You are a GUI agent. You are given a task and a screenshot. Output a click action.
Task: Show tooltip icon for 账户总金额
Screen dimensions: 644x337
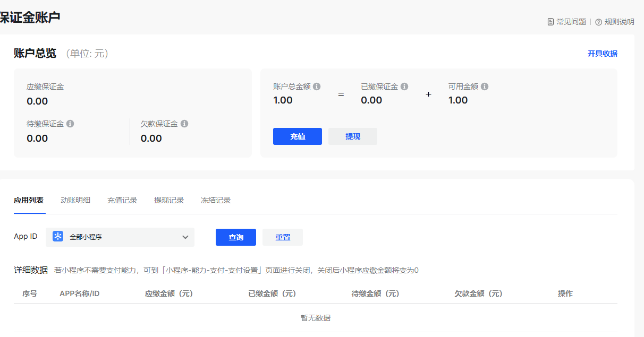pos(317,87)
